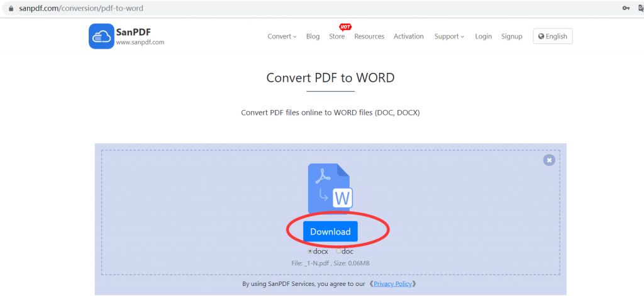Image resolution: width=644 pixels, height=296 pixels.
Task: Click the SanPDF brand name text
Action: point(133,31)
